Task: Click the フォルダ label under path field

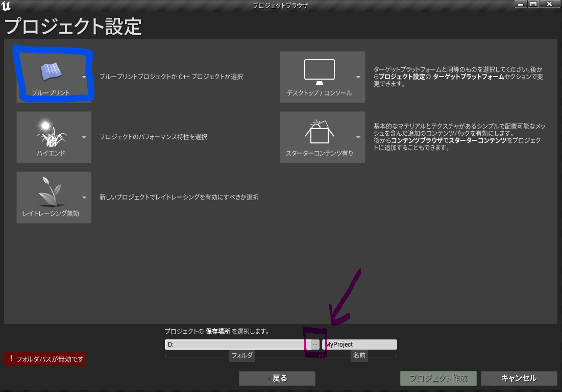Action: tap(242, 355)
